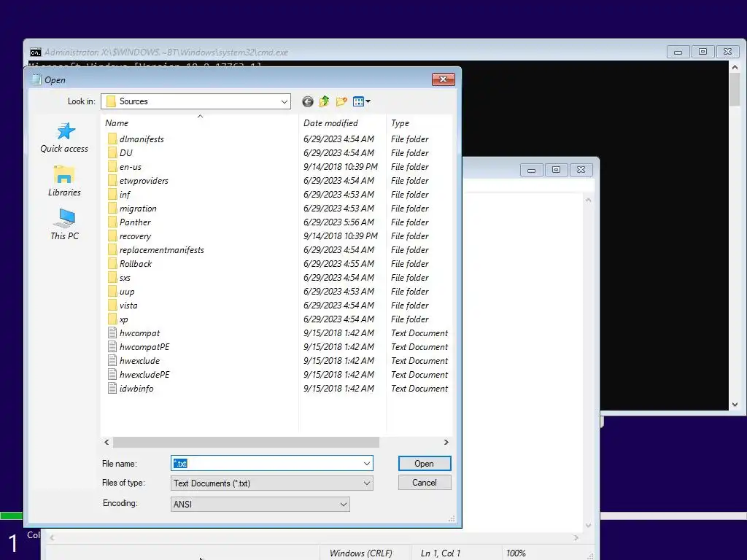Viewport: 747px width, 560px height.
Task: Select the hwexclude text file icon
Action: tap(112, 360)
